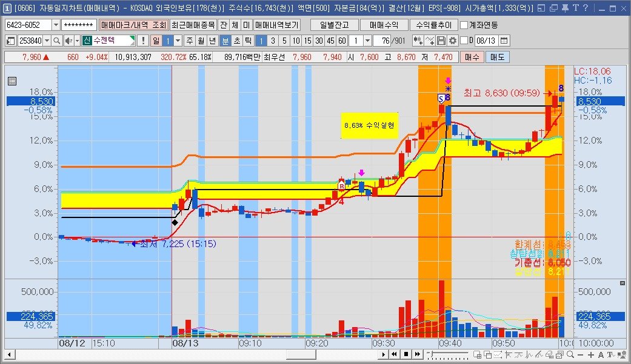The image size is (631, 364).
Task: Expand the account number dropdown
Action: [56, 25]
